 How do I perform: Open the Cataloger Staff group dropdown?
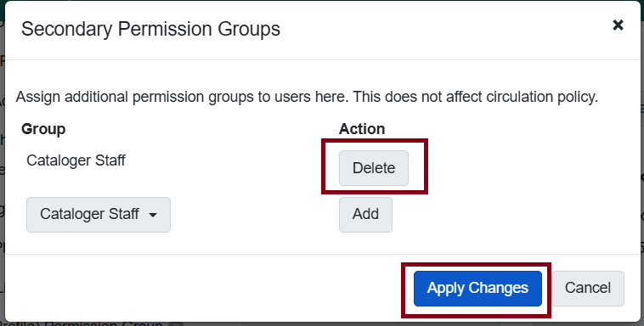coord(99,215)
